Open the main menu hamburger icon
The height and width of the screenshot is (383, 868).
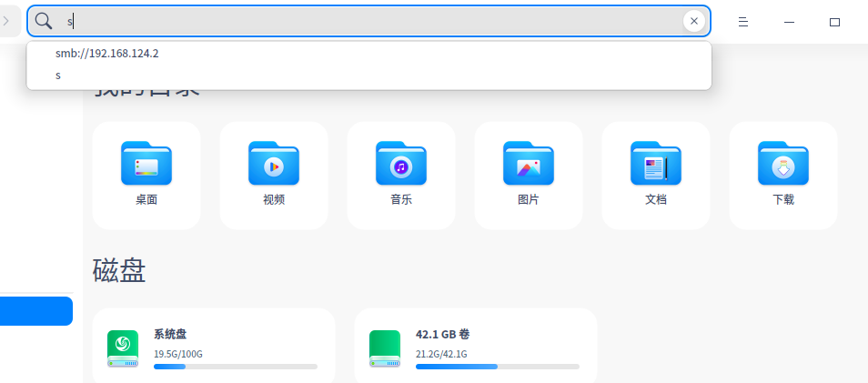pos(743,22)
